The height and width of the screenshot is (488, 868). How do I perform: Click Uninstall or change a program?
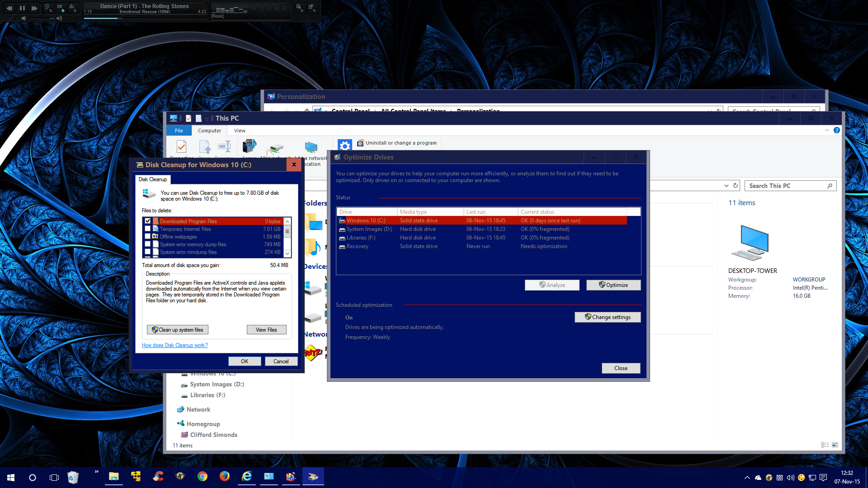[x=397, y=143]
